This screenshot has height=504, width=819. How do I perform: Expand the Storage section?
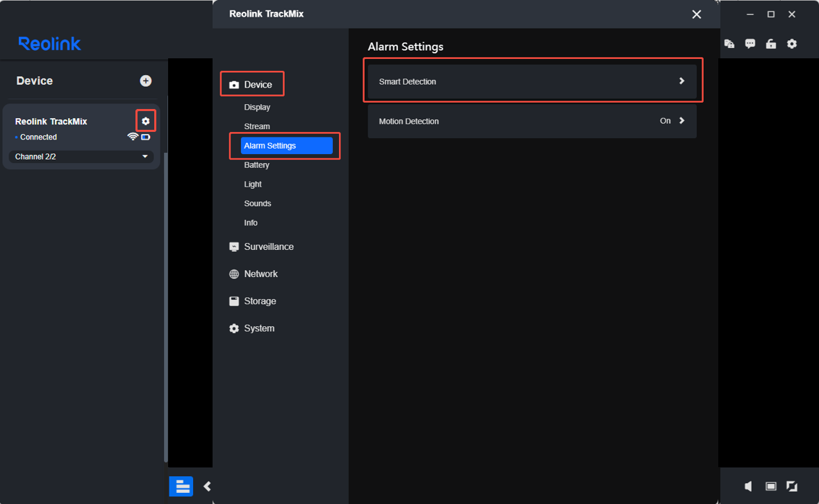[253, 301]
